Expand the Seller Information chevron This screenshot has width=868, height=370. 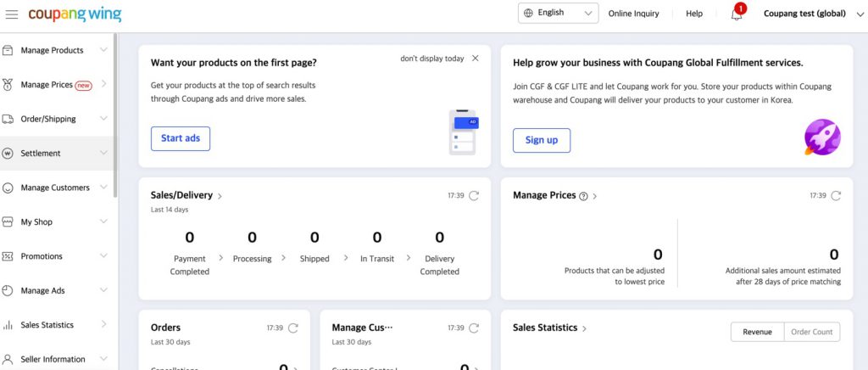coord(103,359)
